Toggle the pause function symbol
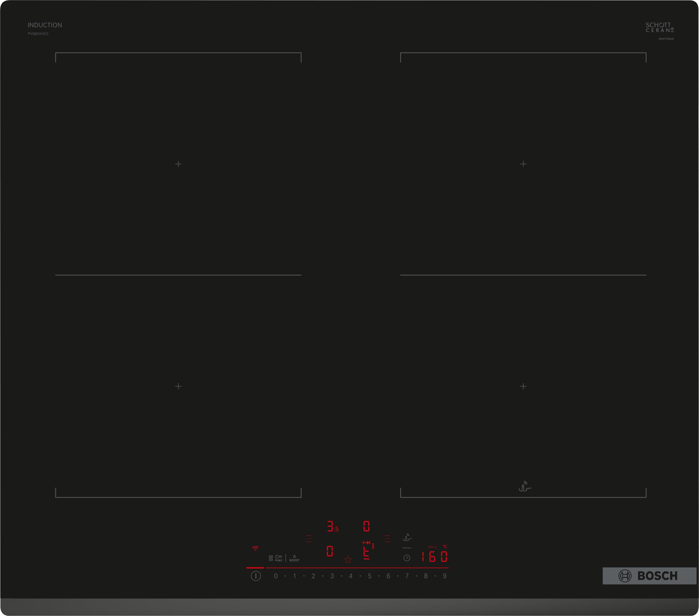699x616 pixels. point(271,557)
